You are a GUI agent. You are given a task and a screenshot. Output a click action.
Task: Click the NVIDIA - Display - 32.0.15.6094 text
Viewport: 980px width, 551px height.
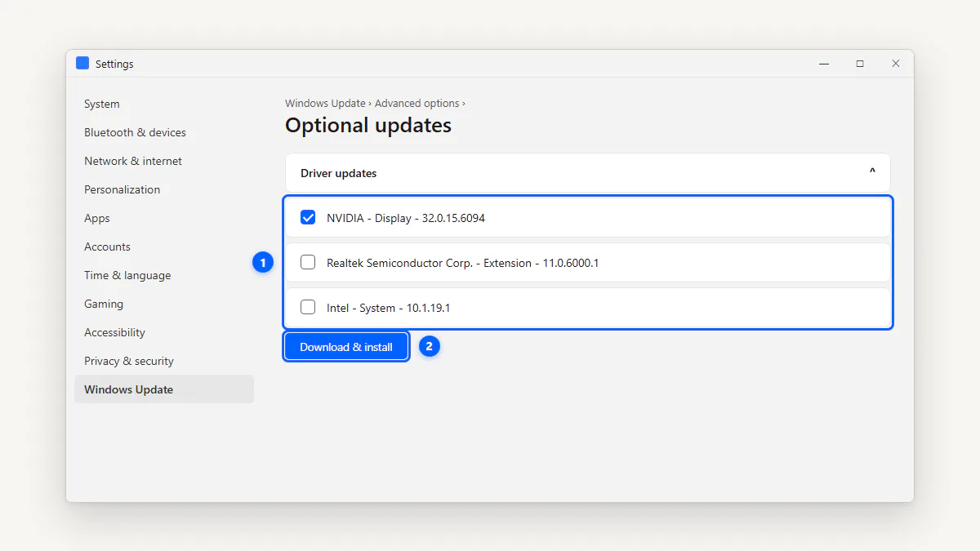tap(406, 218)
